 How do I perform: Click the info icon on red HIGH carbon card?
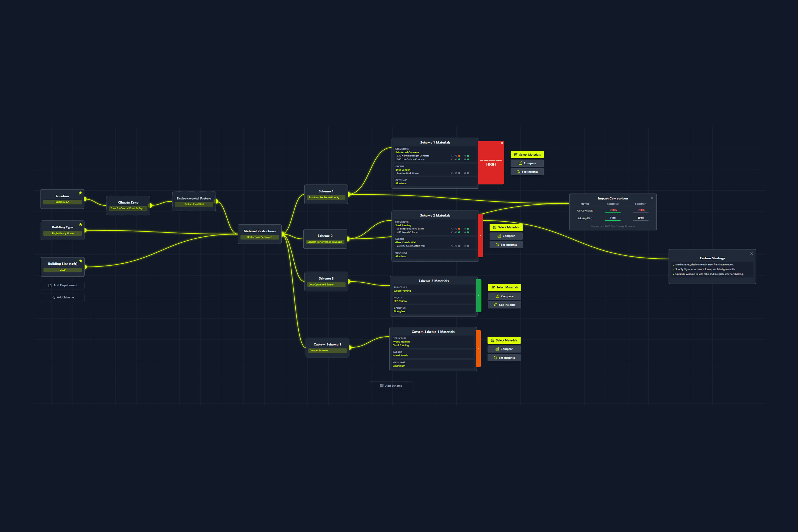(x=502, y=143)
